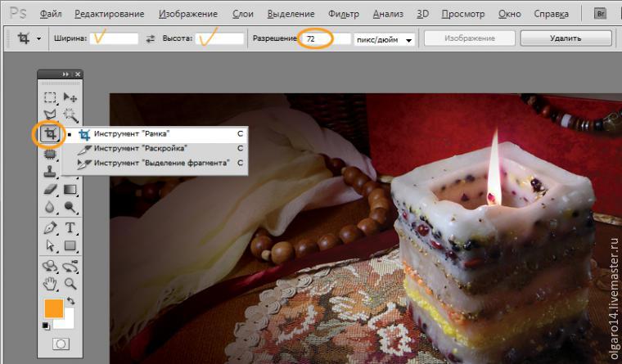Select the Crop tool in the toolbox
Image resolution: width=622 pixels, height=364 pixels.
pos(50,133)
